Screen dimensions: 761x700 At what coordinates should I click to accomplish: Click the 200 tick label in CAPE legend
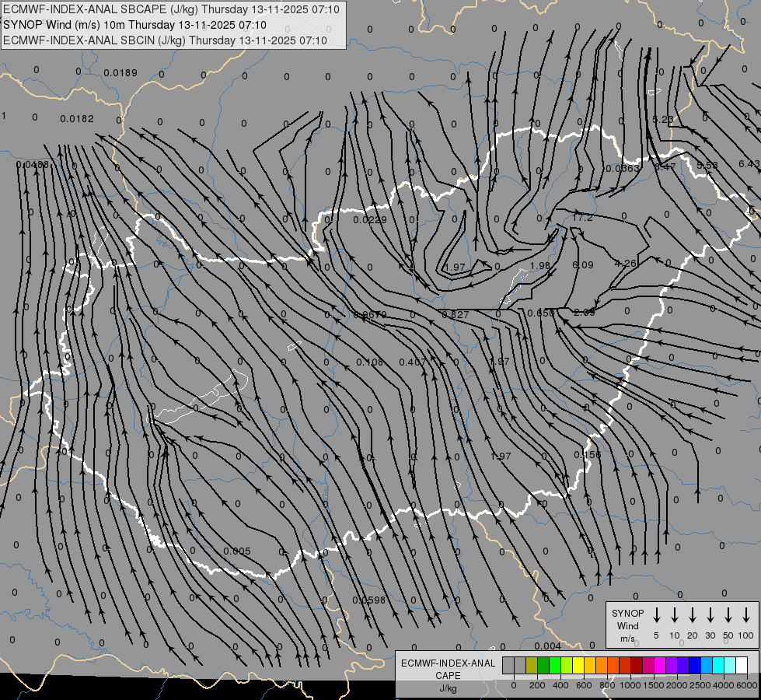coord(537,685)
